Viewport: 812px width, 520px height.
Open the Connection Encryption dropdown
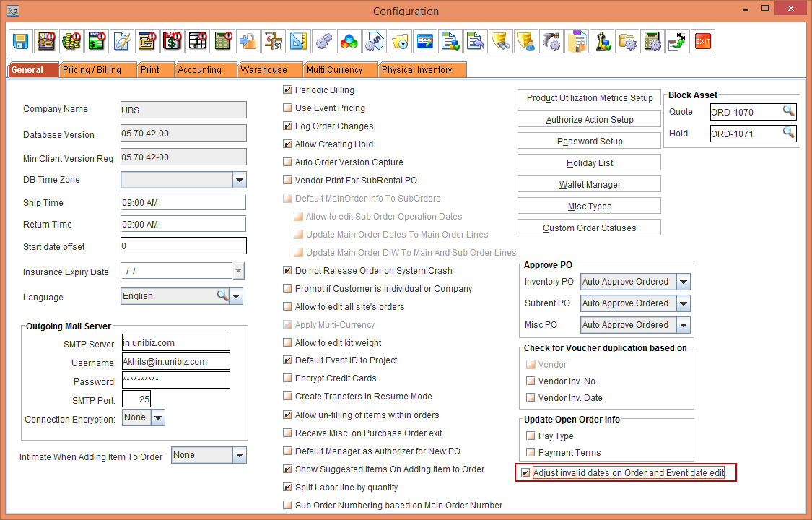pos(157,417)
